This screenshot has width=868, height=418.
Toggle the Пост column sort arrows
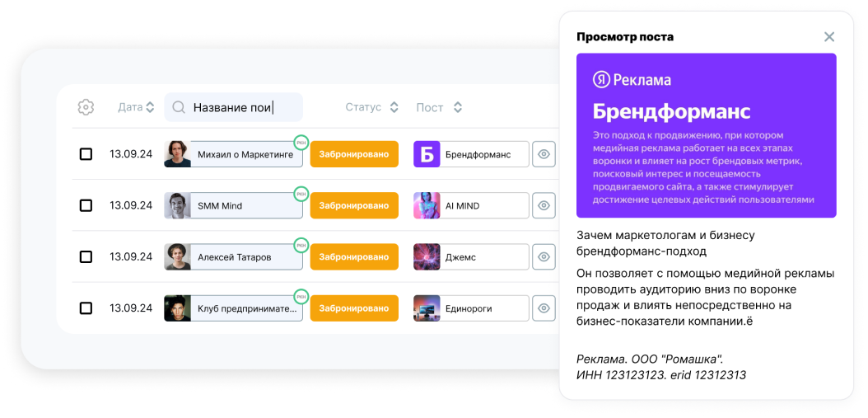click(458, 107)
